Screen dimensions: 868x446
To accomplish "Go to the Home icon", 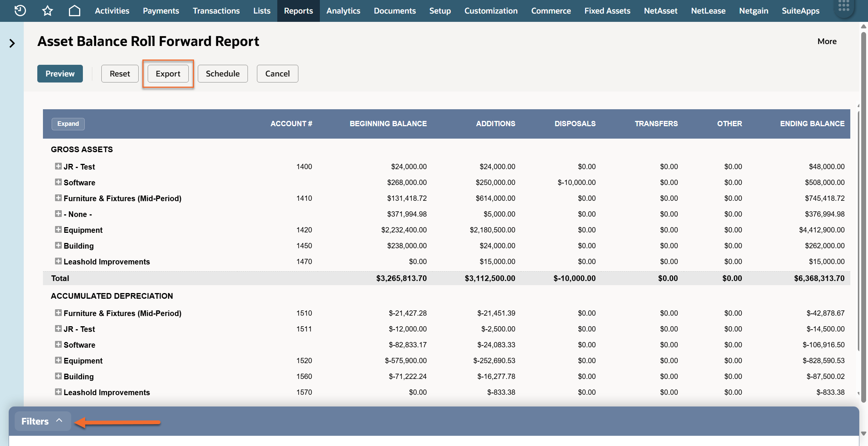I will point(75,11).
